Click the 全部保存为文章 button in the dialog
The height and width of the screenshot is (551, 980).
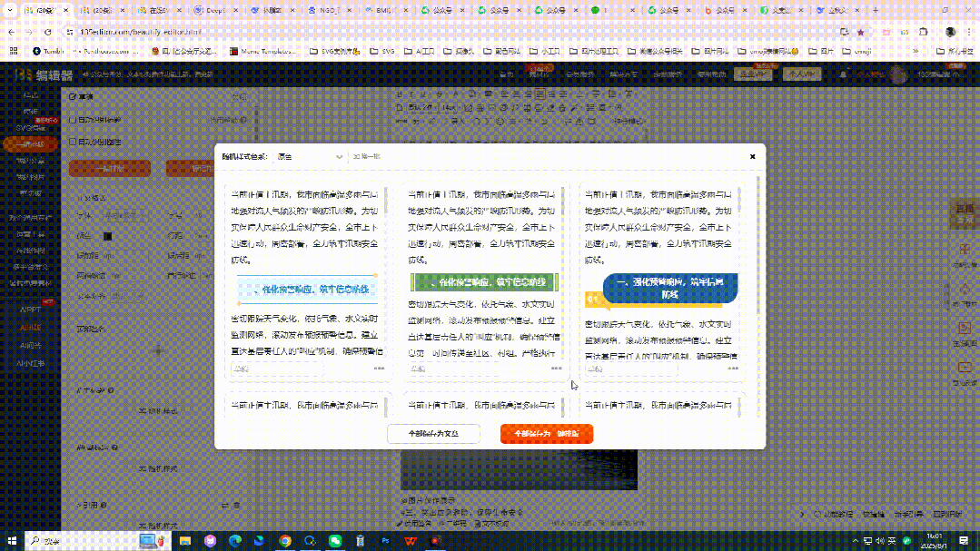pyautogui.click(x=432, y=434)
